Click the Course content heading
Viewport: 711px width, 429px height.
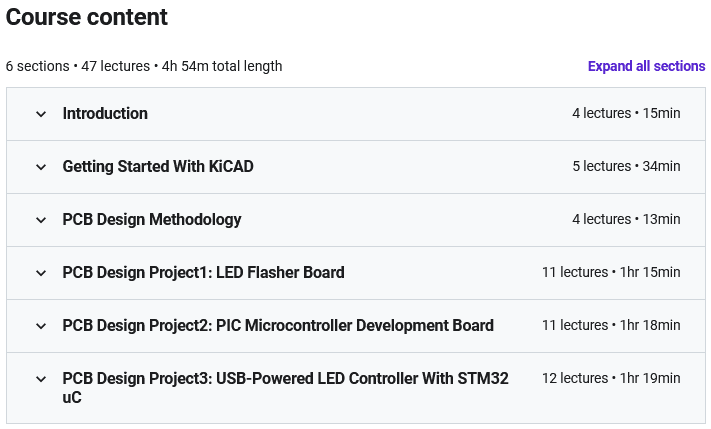pyautogui.click(x=87, y=18)
